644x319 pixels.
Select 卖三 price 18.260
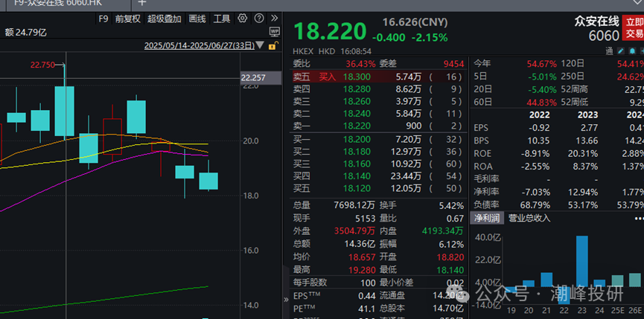click(357, 101)
